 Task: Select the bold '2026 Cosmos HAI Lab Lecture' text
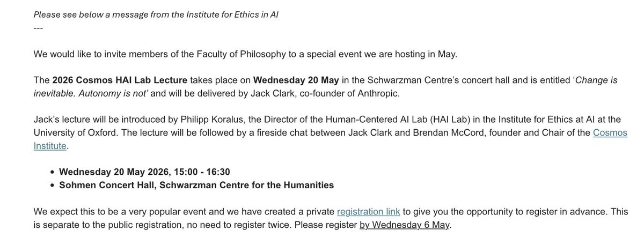120,80
